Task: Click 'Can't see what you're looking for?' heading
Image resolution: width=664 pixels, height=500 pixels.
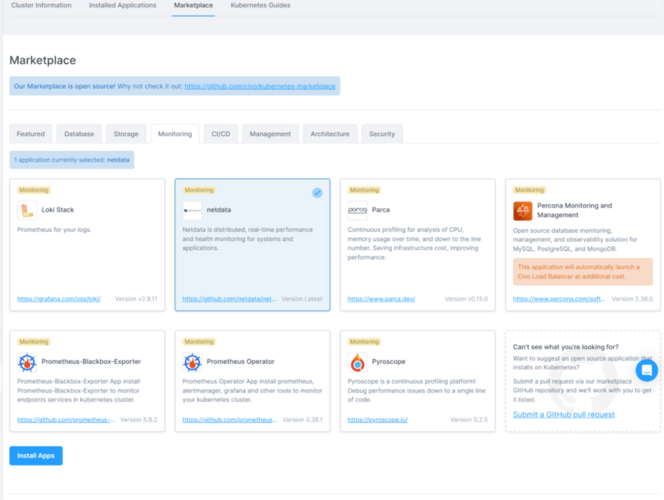Action: [566, 347]
